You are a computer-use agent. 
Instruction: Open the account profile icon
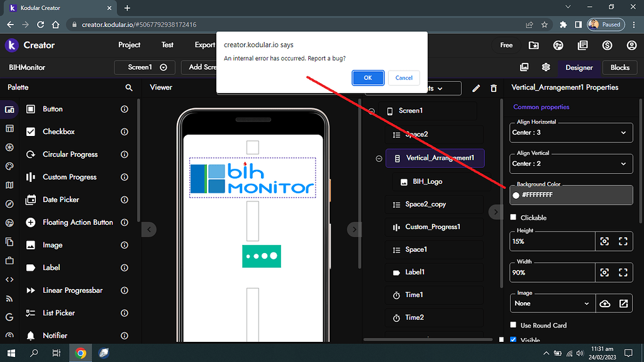[631, 45]
